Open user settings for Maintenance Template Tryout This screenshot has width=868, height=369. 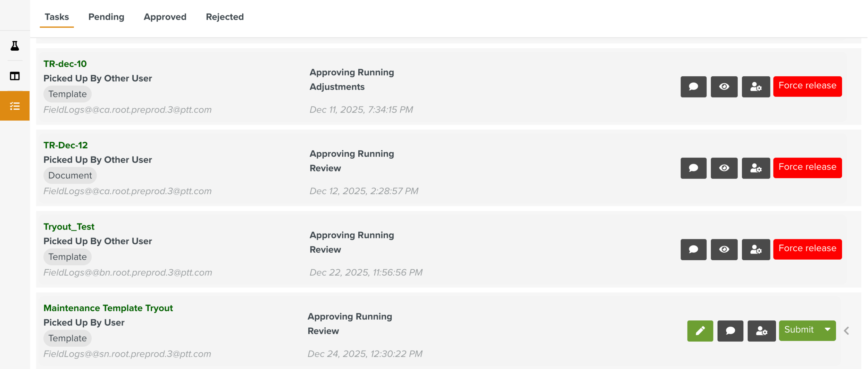tap(761, 330)
